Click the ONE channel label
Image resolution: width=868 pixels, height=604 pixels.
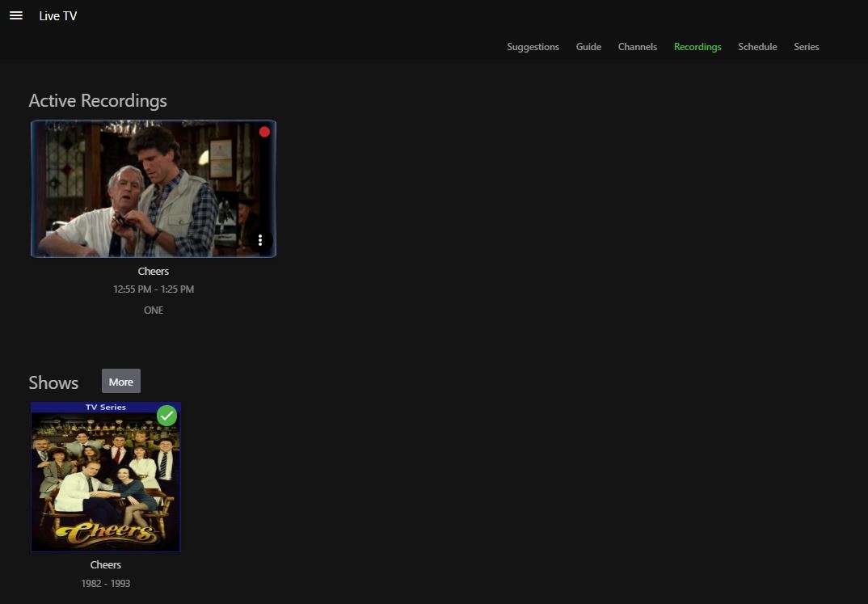[154, 310]
